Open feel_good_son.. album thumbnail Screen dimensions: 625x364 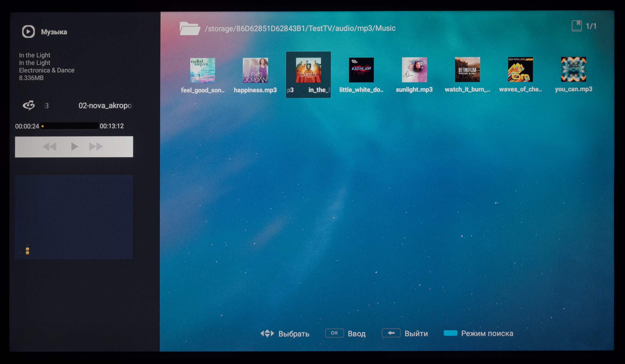[202, 70]
